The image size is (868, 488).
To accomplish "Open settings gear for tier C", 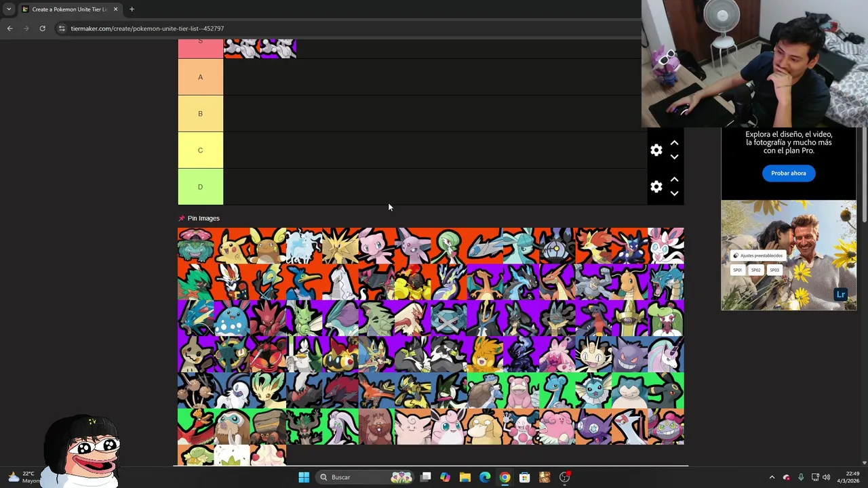I will [x=656, y=150].
